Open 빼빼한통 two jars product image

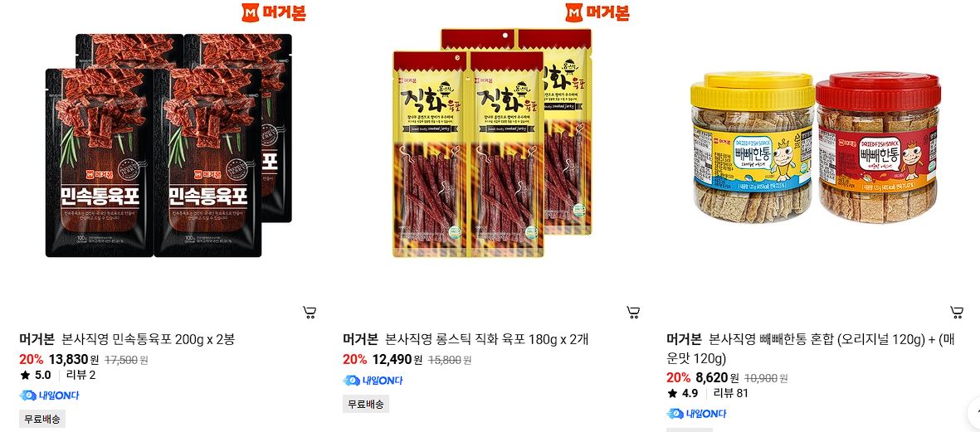(x=816, y=148)
